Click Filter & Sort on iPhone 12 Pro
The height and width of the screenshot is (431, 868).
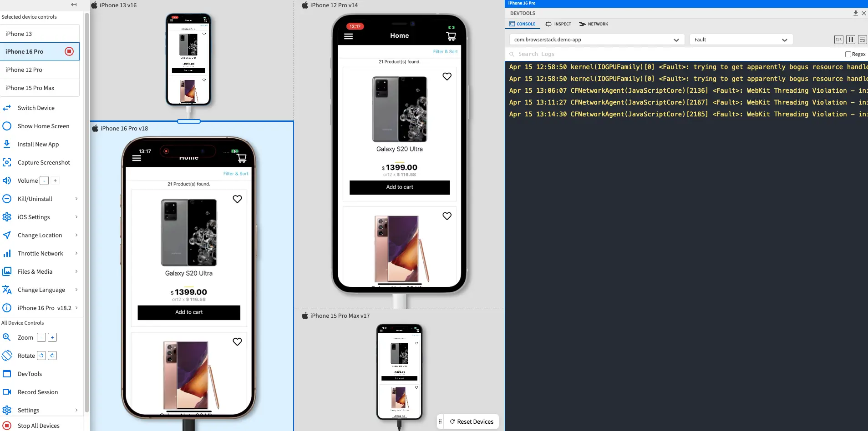click(x=445, y=51)
